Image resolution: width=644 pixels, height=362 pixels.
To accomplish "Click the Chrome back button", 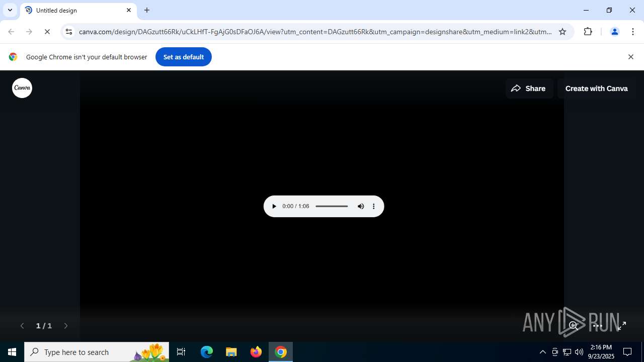I will (11, 32).
